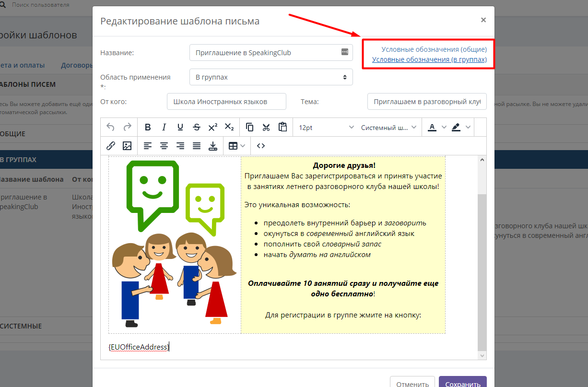This screenshot has width=588, height=387.
Task: Open the font size 12pt dropdown
Action: click(x=326, y=127)
